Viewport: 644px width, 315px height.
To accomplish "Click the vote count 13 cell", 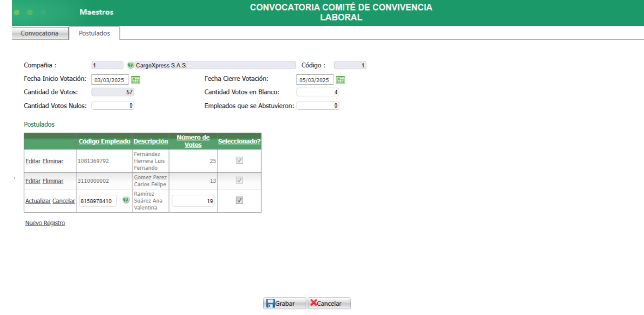I will click(193, 181).
